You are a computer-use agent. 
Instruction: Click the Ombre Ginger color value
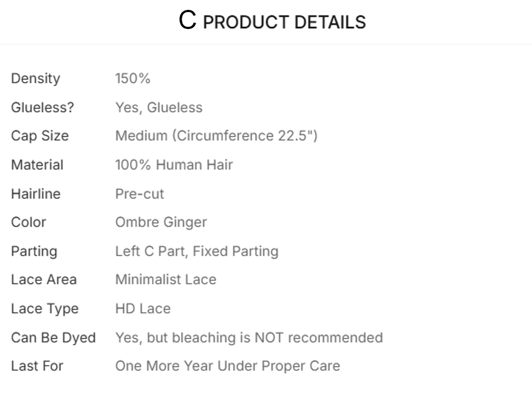click(161, 222)
